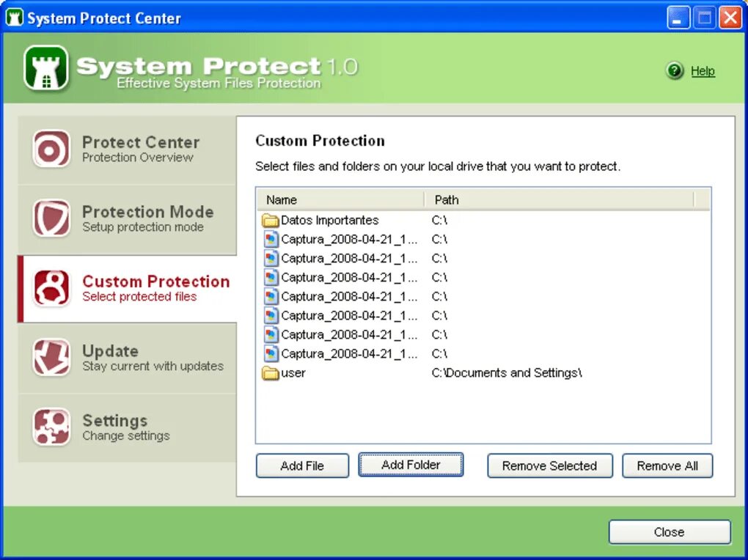Click the "C:\Documents and Settings\" path cell
Viewport: 748px width, 560px height.
coord(507,372)
